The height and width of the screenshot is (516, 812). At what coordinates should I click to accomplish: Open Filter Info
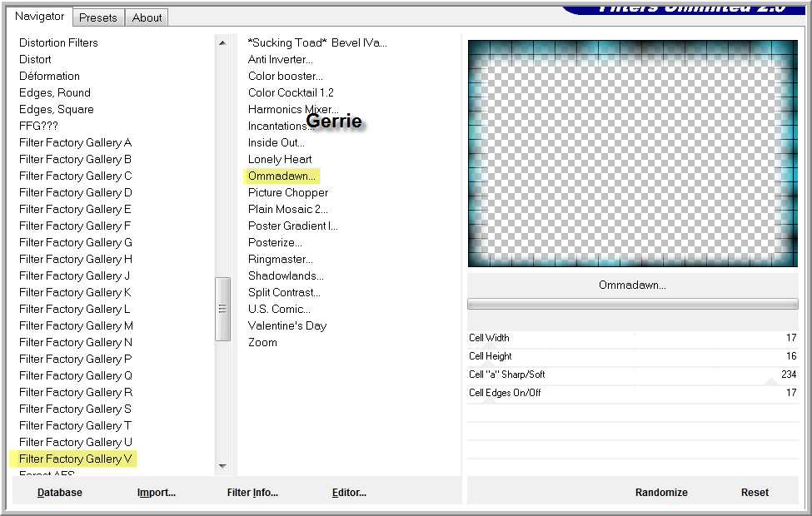(x=252, y=492)
